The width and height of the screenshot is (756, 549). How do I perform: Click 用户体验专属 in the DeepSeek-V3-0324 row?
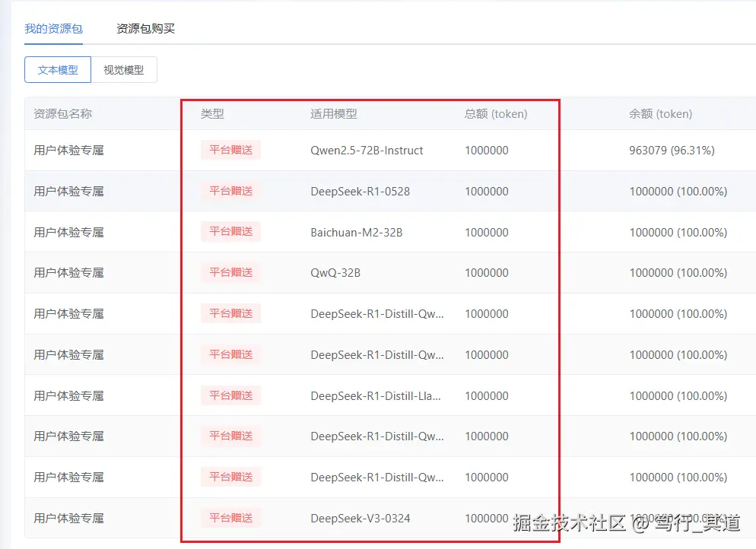[x=69, y=519]
